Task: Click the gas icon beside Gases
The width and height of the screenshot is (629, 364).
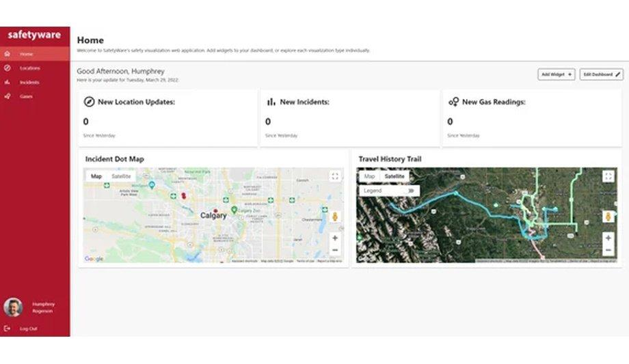Action: 8,96
